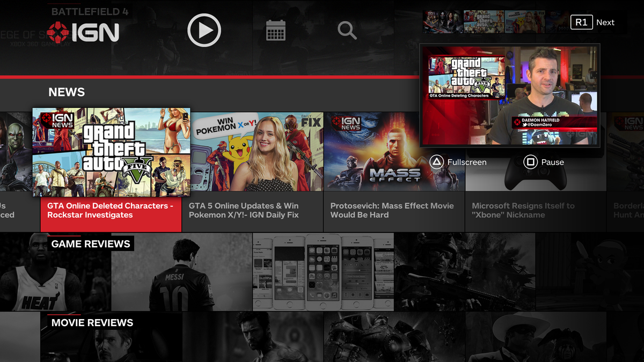Open the calendar schedule icon
644x362 pixels.
tap(275, 30)
